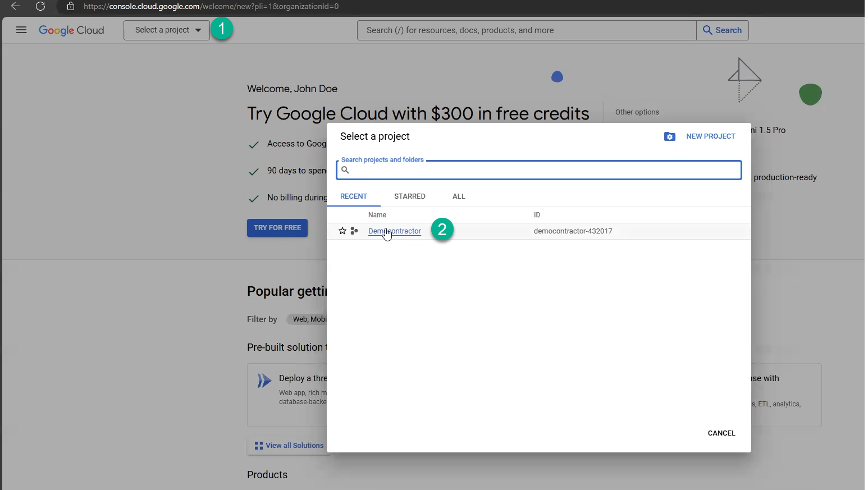Reload the page with refresh icon
The height and width of the screenshot is (490, 868).
40,6
